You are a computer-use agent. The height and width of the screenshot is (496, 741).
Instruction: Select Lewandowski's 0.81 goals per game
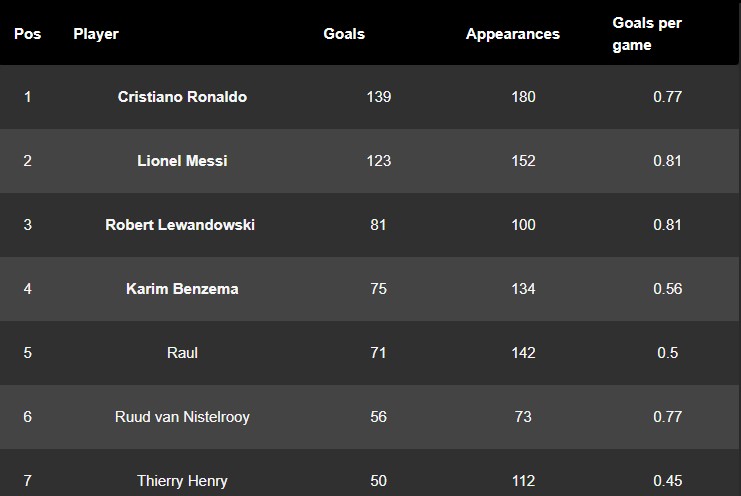pos(668,225)
